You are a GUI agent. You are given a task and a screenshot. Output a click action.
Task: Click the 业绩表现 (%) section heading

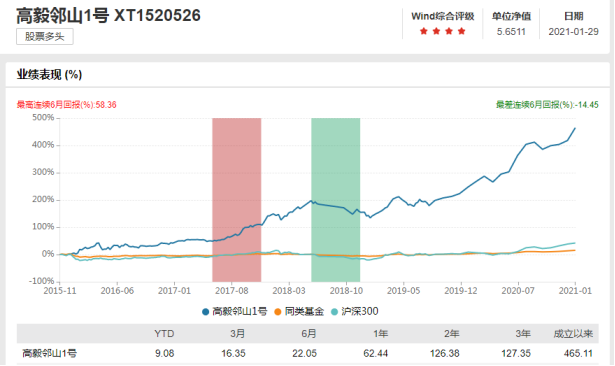(x=49, y=75)
